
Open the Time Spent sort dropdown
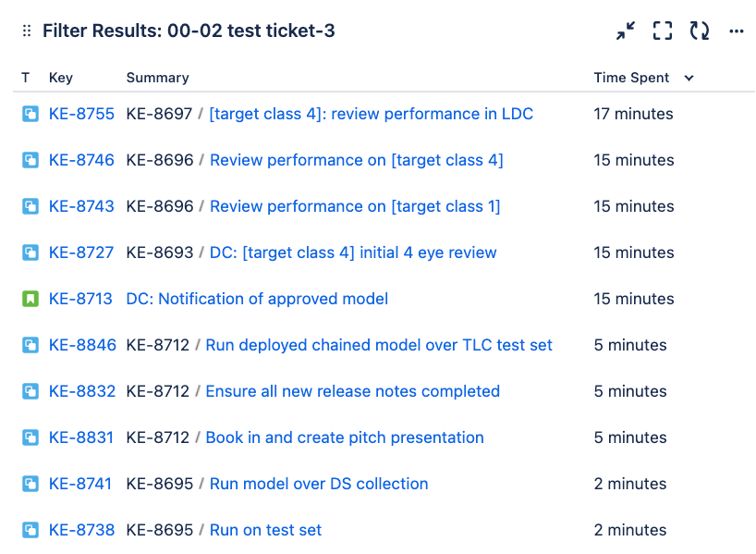point(688,78)
